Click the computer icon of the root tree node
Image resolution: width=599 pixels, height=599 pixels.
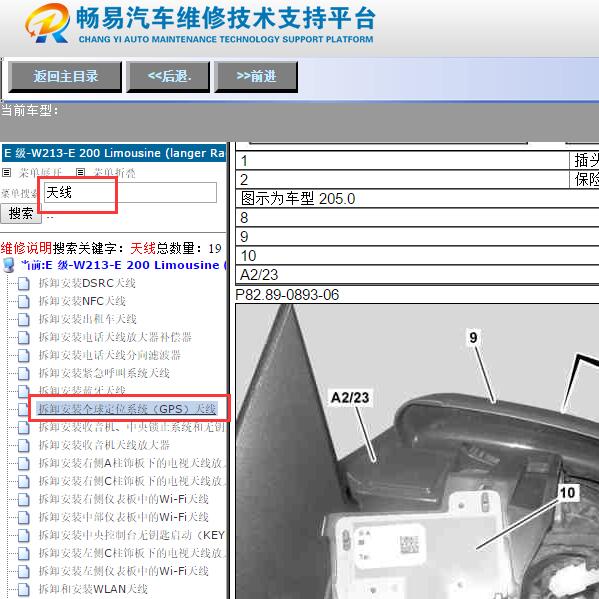(x=9, y=265)
